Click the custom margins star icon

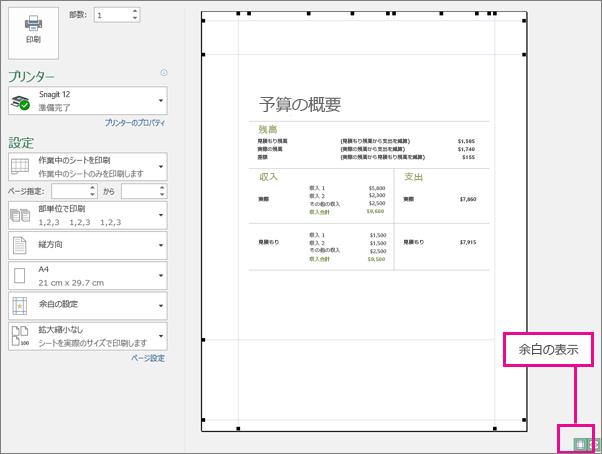click(x=20, y=306)
